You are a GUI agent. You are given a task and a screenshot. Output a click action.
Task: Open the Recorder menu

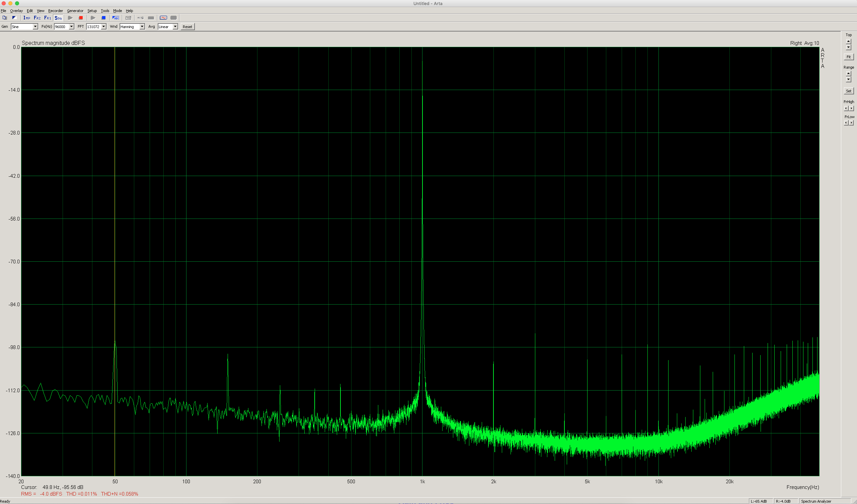(x=56, y=11)
